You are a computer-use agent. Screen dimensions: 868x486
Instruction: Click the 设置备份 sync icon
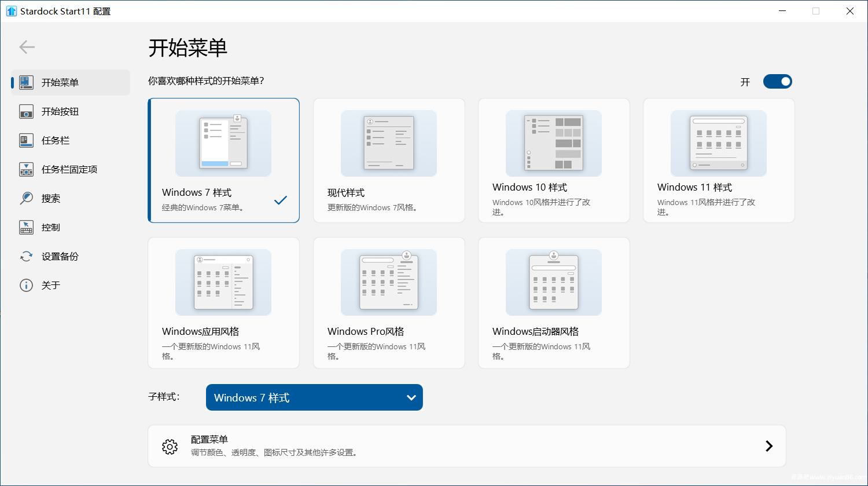tap(26, 256)
